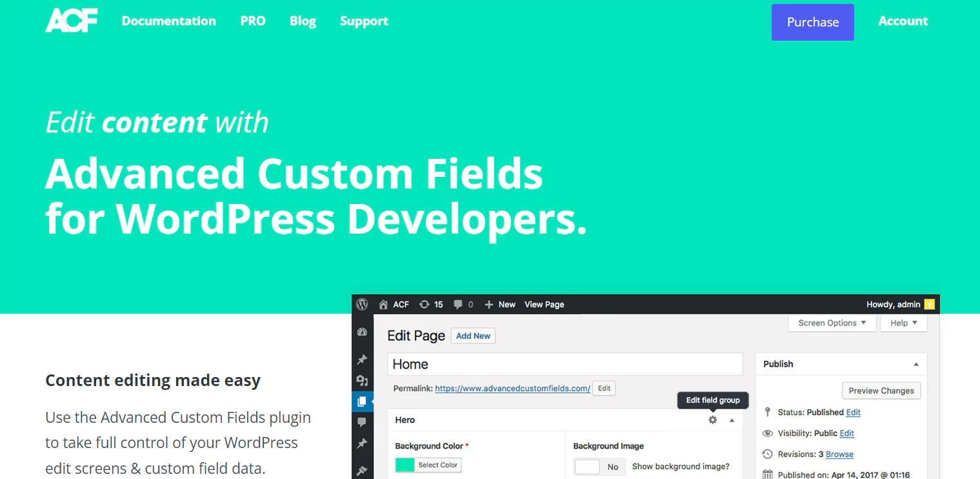This screenshot has width=980, height=479.
Task: Collapse the Publish panel with its arrow
Action: pos(916,364)
